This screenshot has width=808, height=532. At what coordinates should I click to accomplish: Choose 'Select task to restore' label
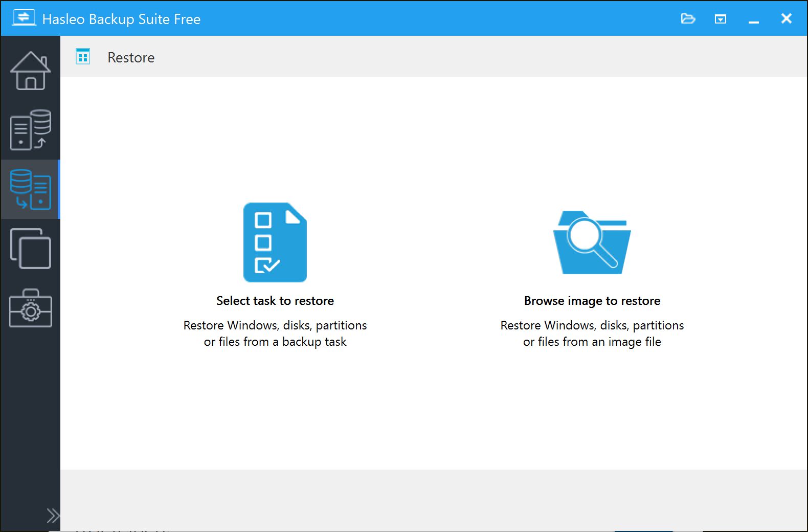click(x=275, y=301)
